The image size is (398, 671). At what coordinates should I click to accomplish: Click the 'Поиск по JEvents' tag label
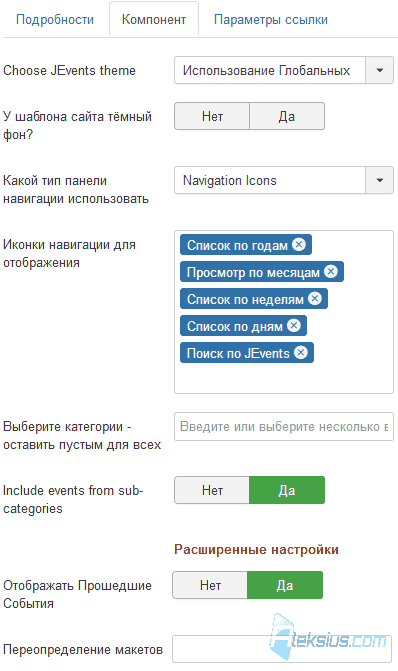pos(238,353)
